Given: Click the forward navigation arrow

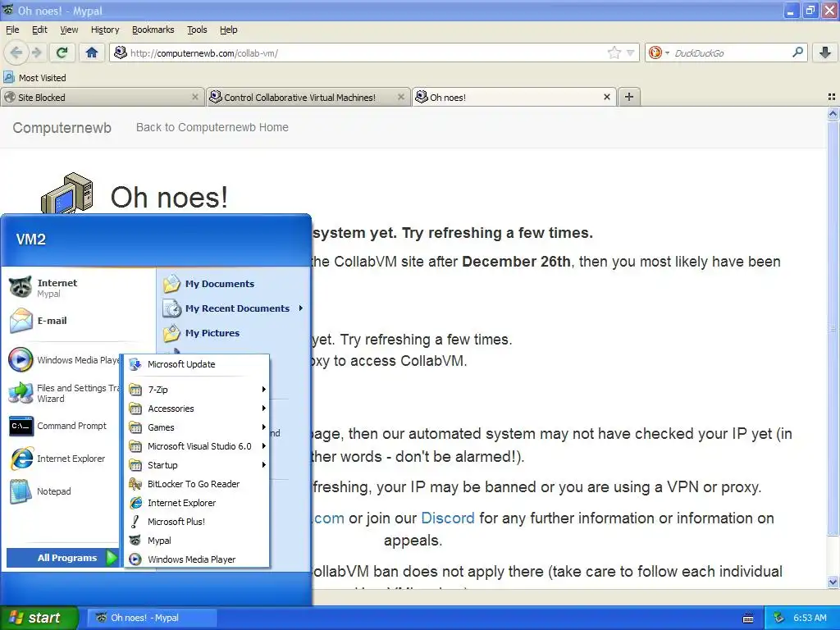Looking at the screenshot, I should pos(36,52).
